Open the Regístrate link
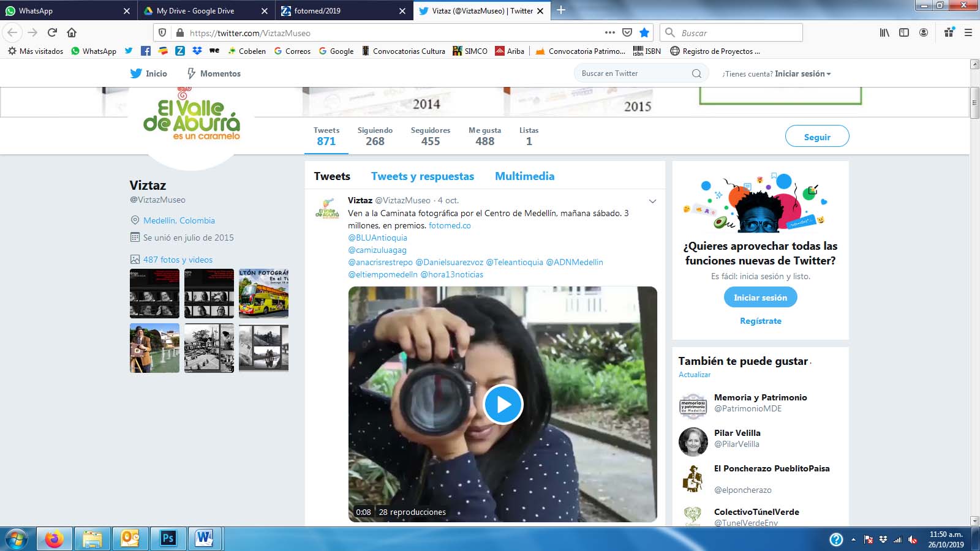 (760, 321)
